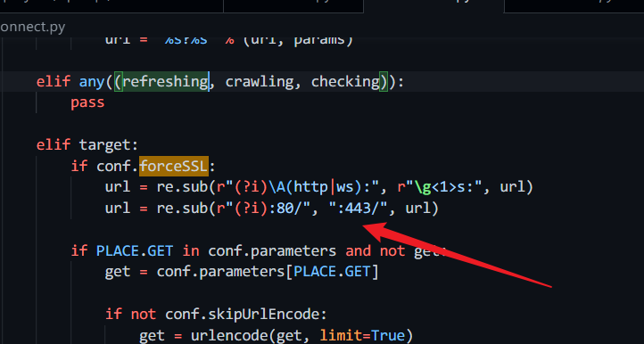Click the word crawling in the elif line
Viewport: 644px width, 344px height.
[260, 81]
